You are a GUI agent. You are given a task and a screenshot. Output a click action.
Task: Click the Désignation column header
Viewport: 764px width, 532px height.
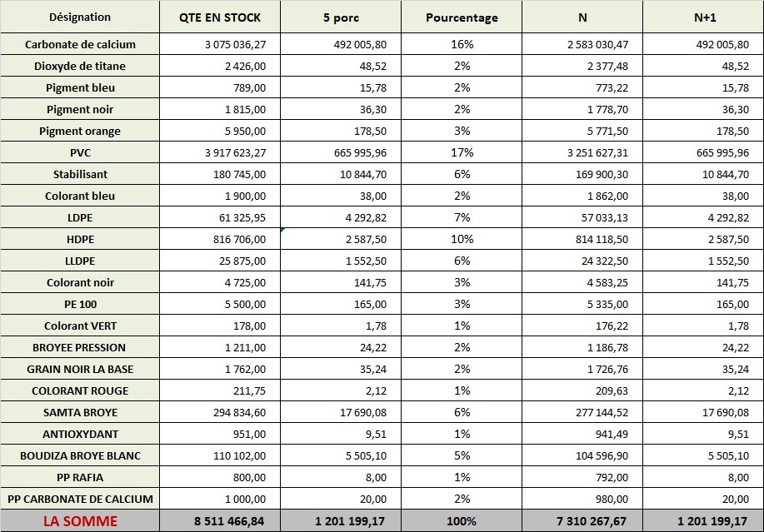pos(80,17)
